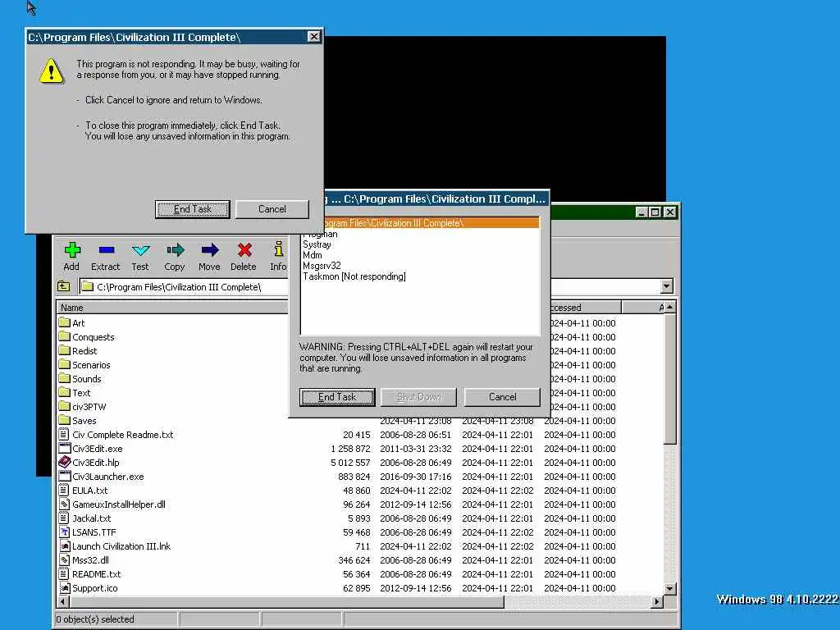Click the horizontal scrollbar left arrow

(63, 601)
